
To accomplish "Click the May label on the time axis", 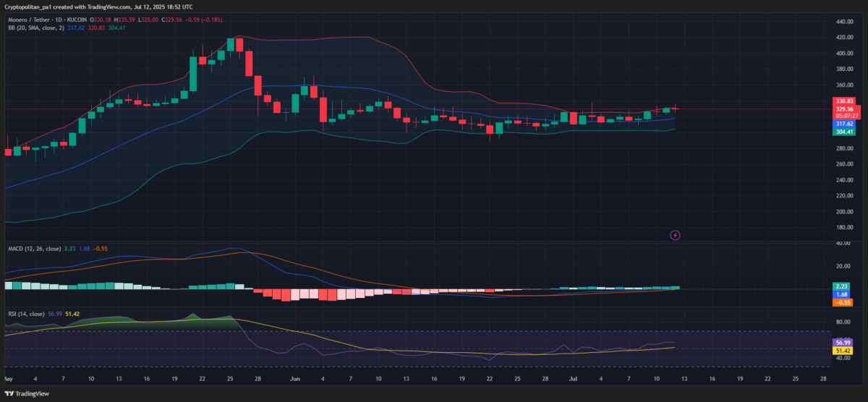I will 8,378.
